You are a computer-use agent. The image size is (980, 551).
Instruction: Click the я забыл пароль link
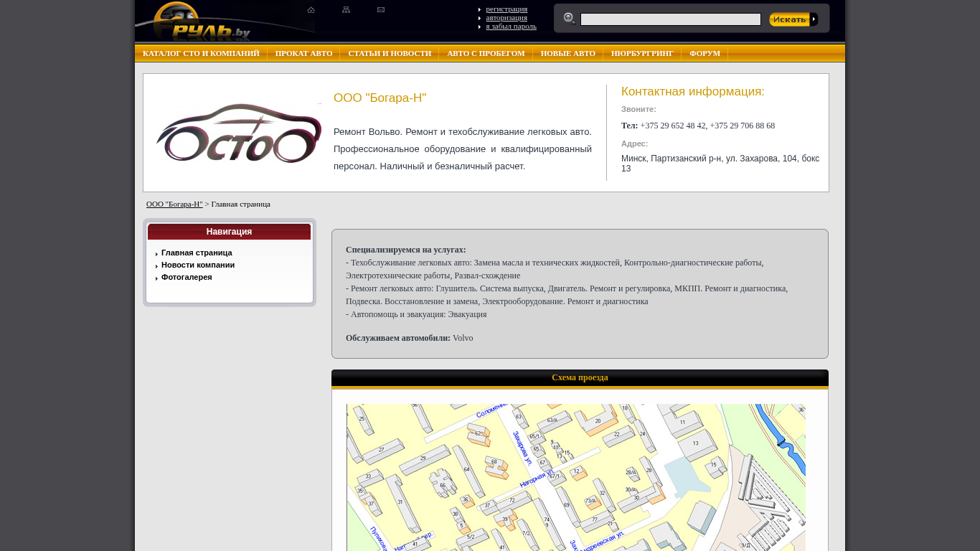tap(511, 26)
